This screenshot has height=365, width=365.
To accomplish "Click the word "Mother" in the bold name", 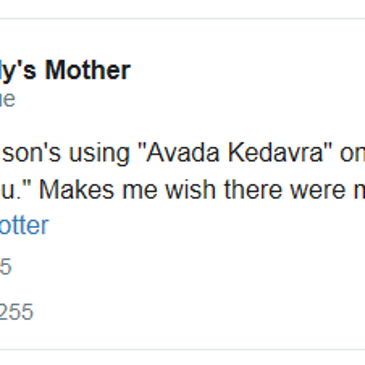I will tap(88, 70).
